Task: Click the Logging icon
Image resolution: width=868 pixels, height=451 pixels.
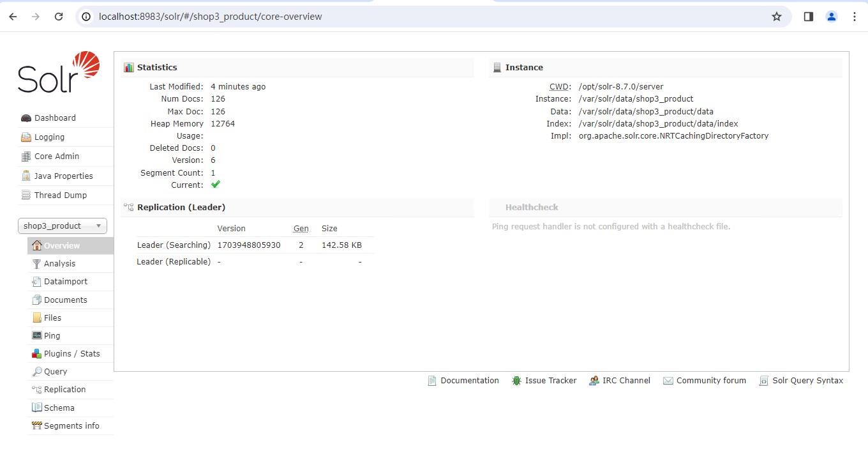Action: tap(26, 137)
